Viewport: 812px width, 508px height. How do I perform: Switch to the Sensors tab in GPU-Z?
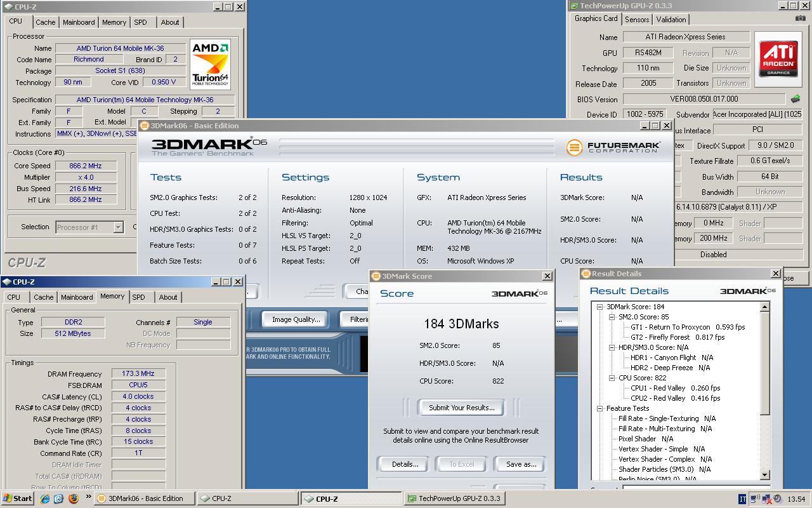[637, 20]
